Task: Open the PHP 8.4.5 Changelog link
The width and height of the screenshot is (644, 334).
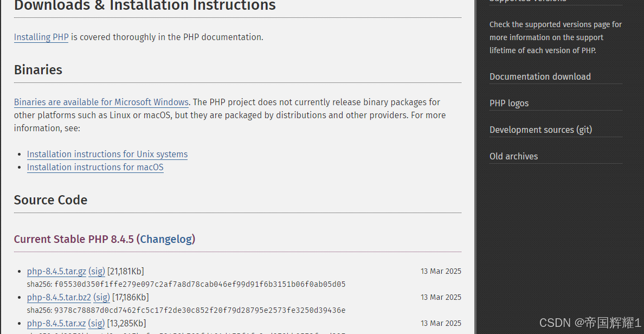Action: click(x=166, y=239)
